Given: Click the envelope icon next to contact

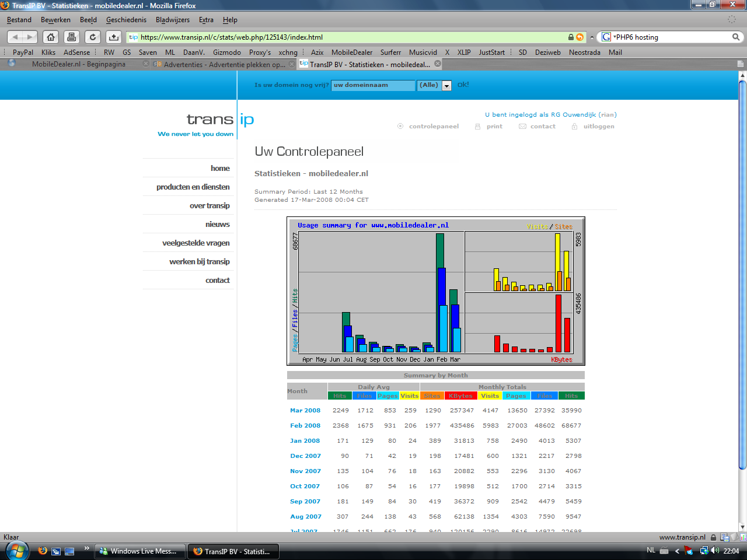Looking at the screenshot, I should tap(522, 126).
